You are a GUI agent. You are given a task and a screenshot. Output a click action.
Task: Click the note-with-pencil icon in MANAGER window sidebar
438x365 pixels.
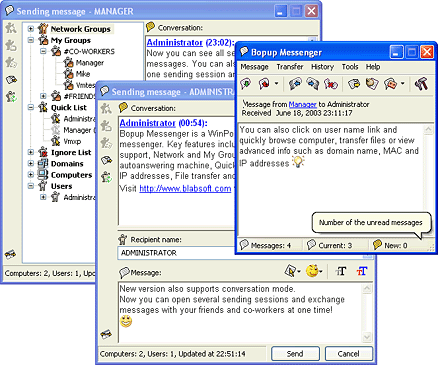11,80
